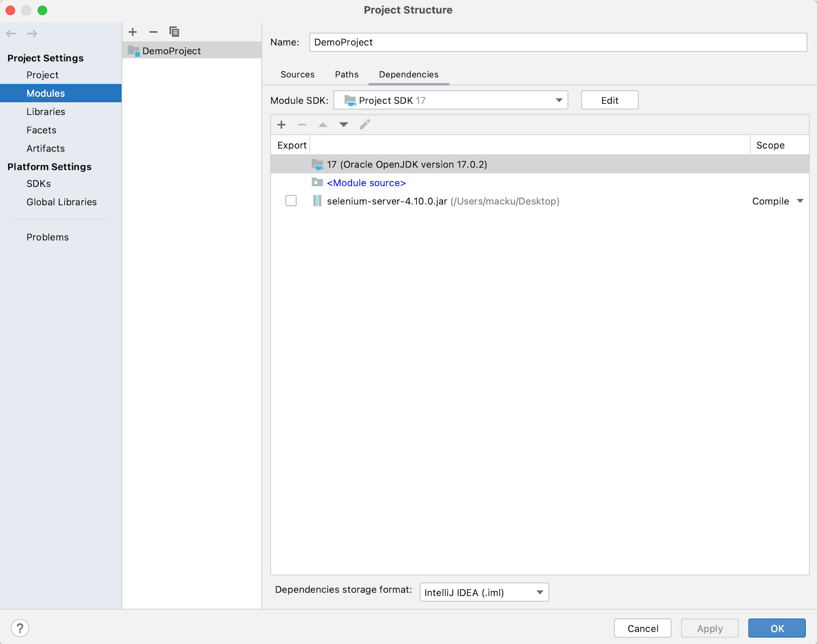Screen dimensions: 817x644
Task: Click the add module plus icon
Action: (133, 32)
